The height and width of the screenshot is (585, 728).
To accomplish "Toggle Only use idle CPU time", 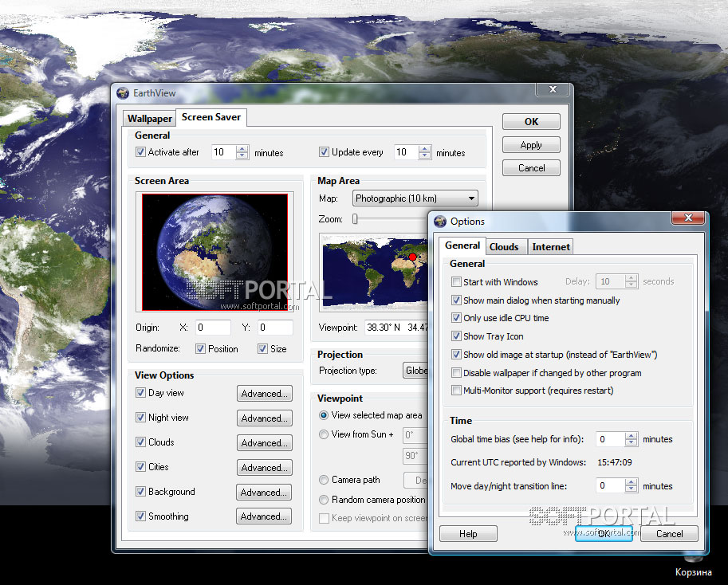I will 456,318.
